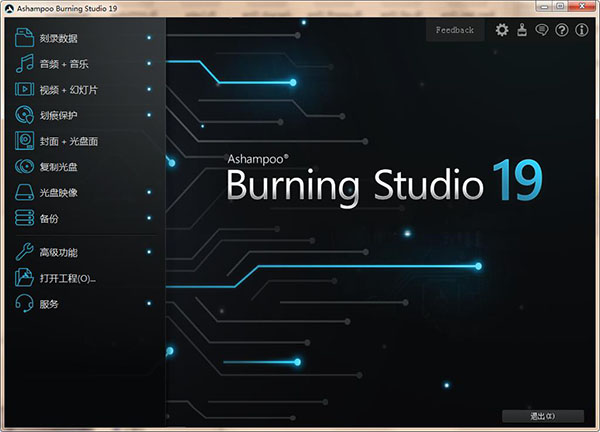Viewport: 600px width, 432px height.
Task: Open the 服务 menu entry
Action: coord(85,303)
